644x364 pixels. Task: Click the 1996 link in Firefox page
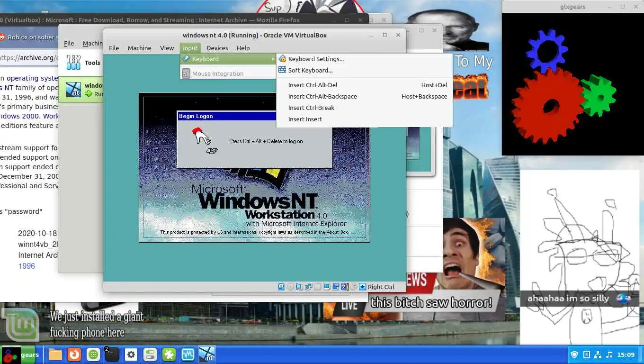click(27, 266)
